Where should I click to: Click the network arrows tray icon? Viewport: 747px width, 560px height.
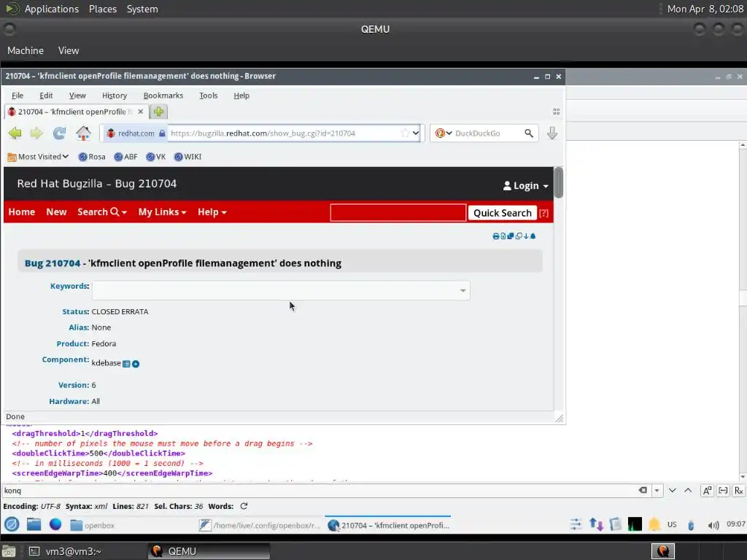coord(596,524)
